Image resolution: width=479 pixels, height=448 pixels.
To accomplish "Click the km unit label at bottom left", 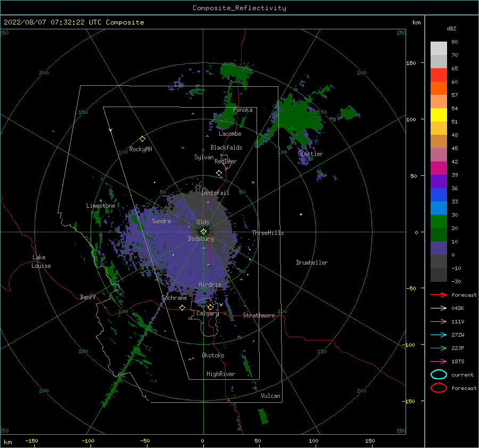I will point(7,442).
